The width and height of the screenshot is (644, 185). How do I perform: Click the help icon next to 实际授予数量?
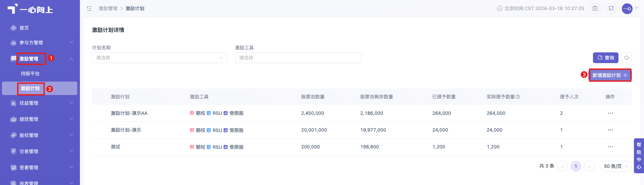[518, 97]
